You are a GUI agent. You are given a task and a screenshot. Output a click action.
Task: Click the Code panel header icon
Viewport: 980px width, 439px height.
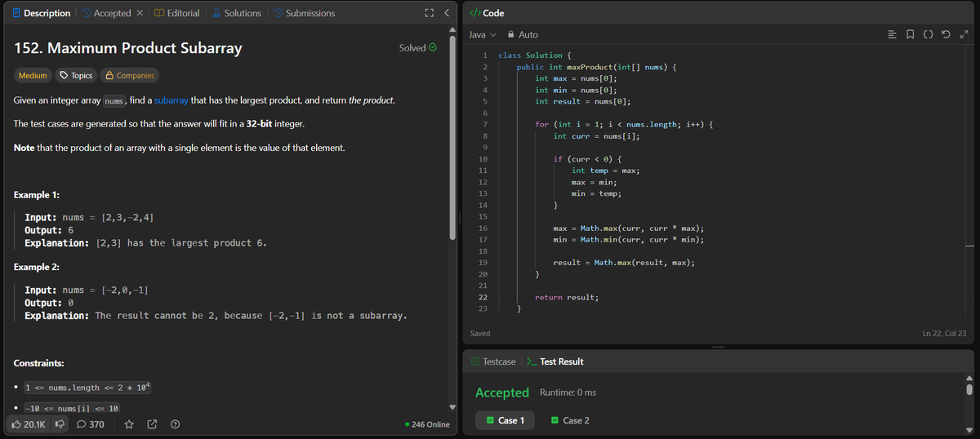click(x=474, y=13)
